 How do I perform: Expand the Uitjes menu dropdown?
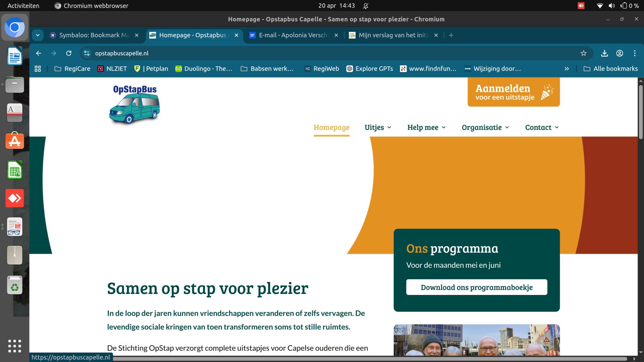point(378,127)
